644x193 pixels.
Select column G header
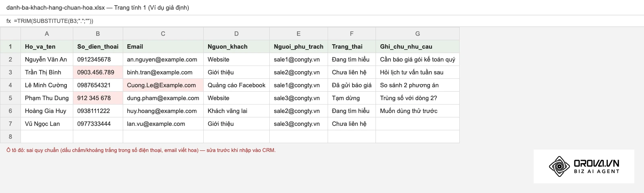click(x=417, y=34)
